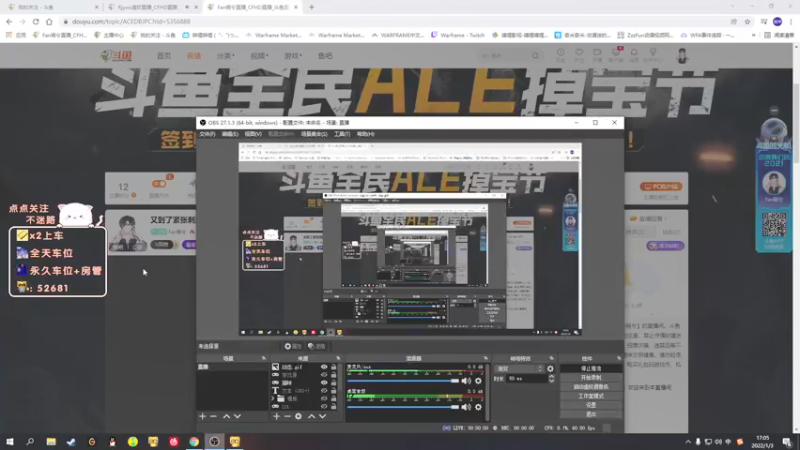Open the scene transition type dropdown
Image resolution: width=800 pixels, height=450 pixels.
520,368
